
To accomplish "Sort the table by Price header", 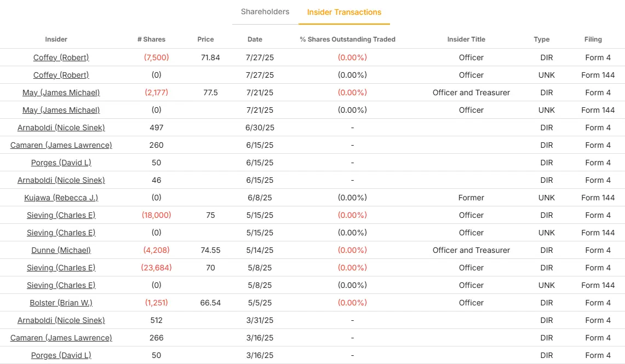I will (205, 39).
